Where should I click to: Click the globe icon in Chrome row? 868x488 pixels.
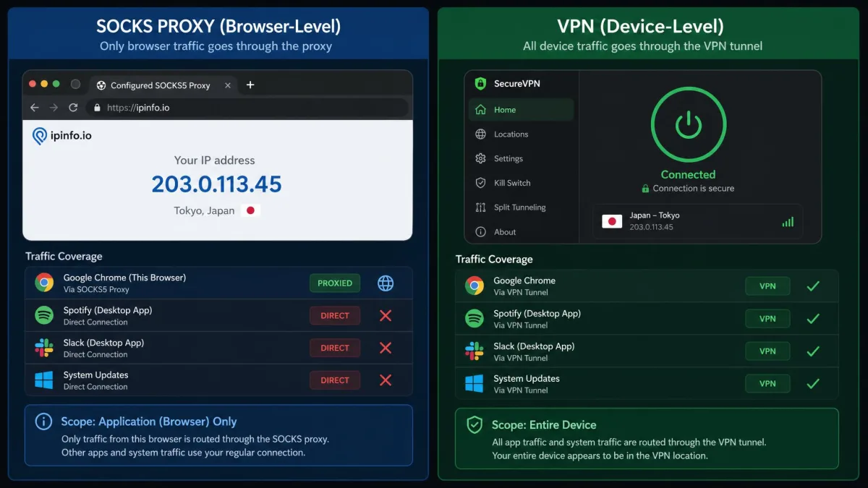pyautogui.click(x=386, y=283)
